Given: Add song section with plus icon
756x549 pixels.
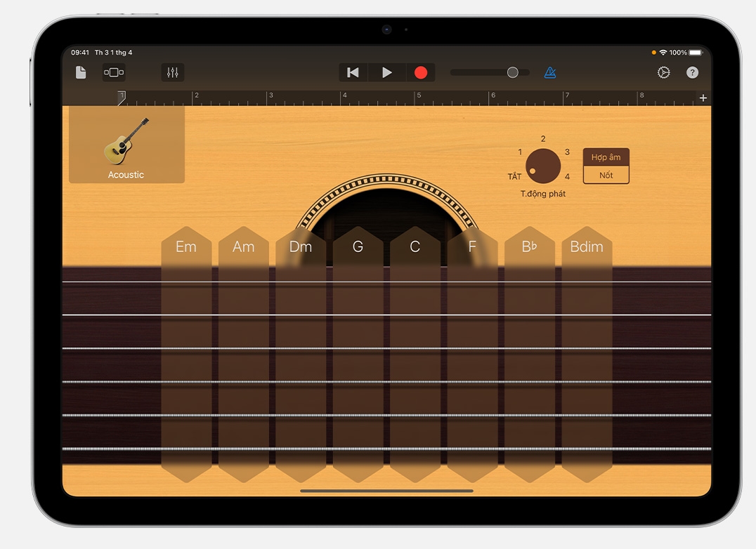Looking at the screenshot, I should click(703, 98).
